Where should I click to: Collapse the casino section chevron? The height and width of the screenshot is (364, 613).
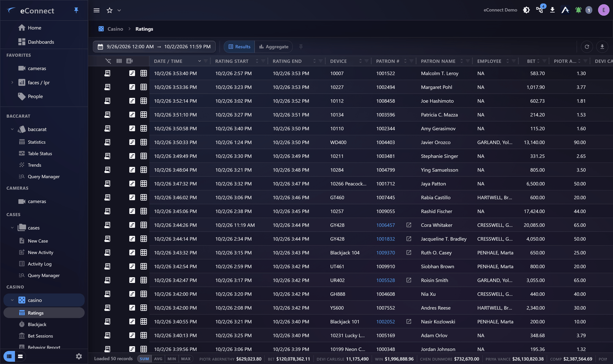(12, 300)
